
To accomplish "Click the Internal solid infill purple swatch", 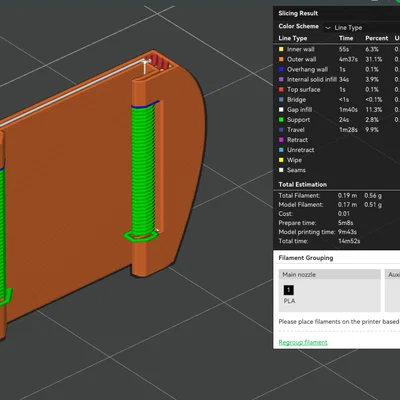I will click(281, 79).
